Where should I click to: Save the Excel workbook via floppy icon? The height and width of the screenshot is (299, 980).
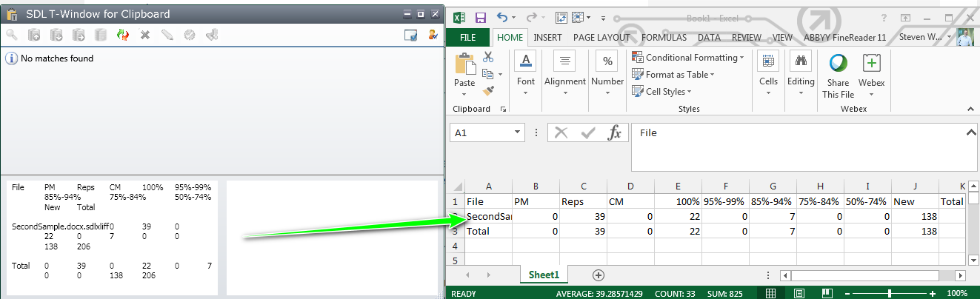(x=481, y=17)
